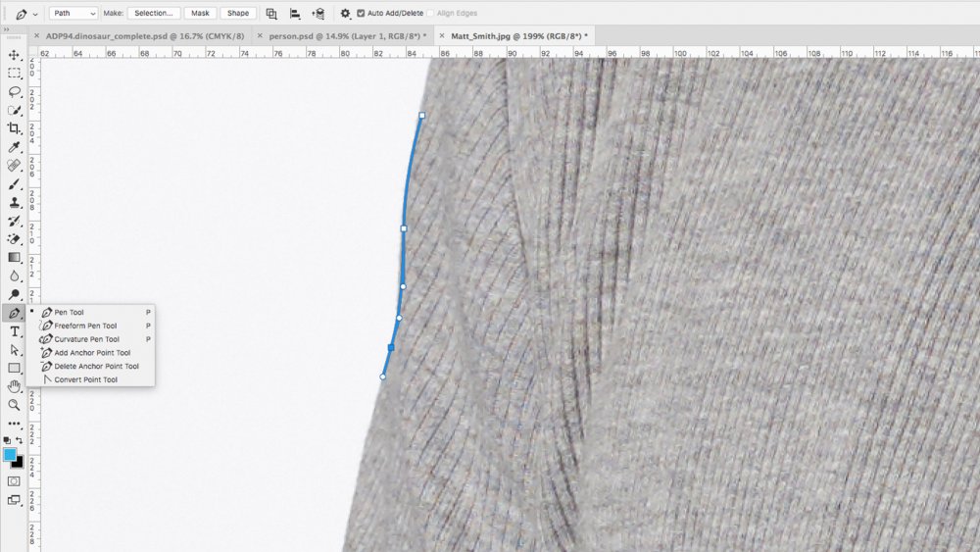This screenshot has height=552, width=980.
Task: Select the Type tool
Action: pyautogui.click(x=14, y=331)
